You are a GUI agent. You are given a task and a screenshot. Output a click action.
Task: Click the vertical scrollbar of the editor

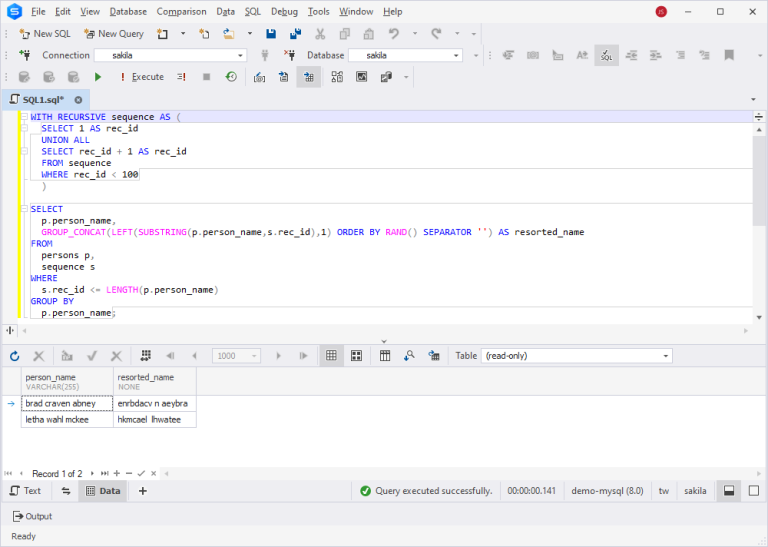click(759, 224)
